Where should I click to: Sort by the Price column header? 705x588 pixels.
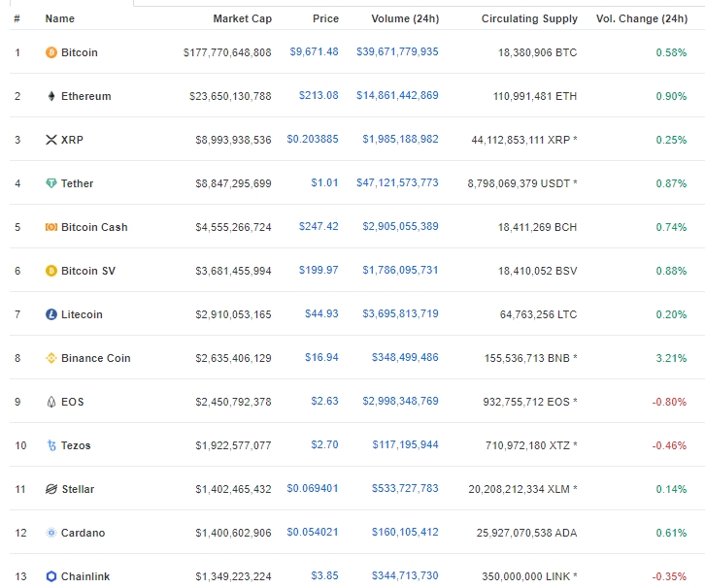pos(325,18)
